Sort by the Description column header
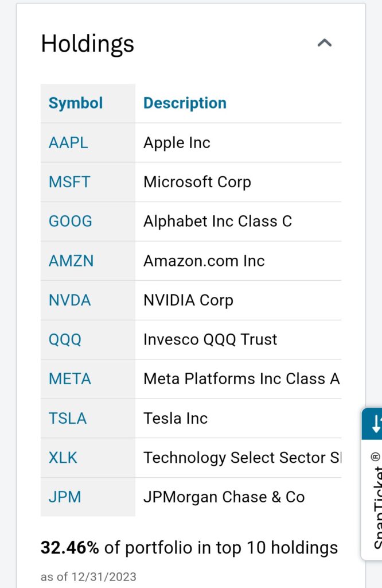The height and width of the screenshot is (588, 382). pyautogui.click(x=185, y=103)
